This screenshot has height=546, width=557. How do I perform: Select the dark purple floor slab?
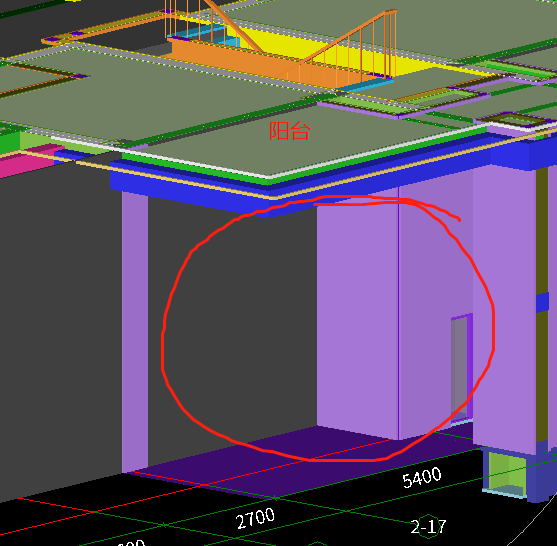(x=302, y=462)
